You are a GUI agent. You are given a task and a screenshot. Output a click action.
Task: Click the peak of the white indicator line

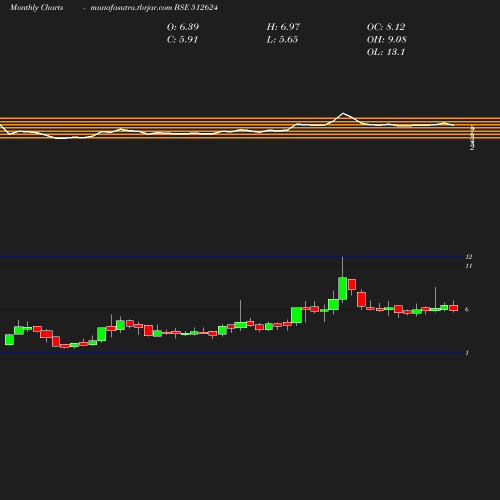coord(343,114)
